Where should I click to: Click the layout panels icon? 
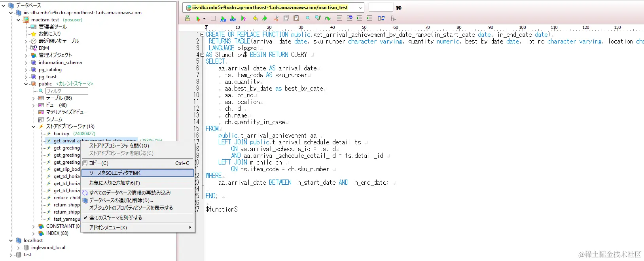[x=381, y=18]
